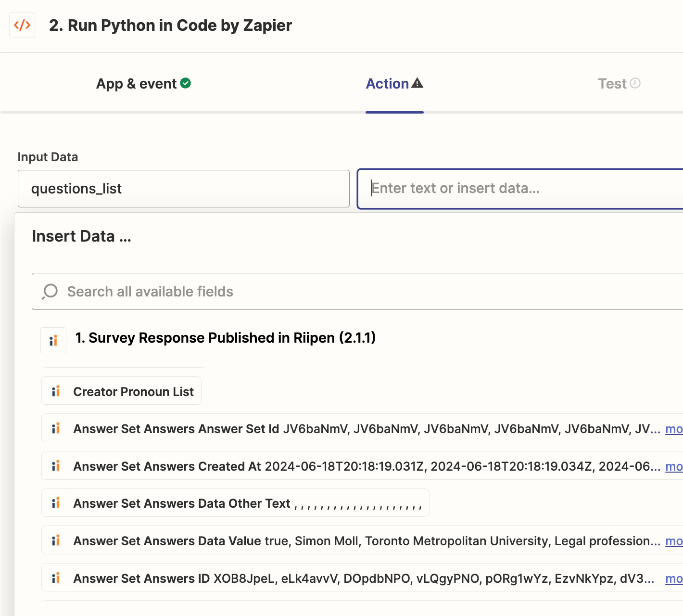Click the questions_list key field
Screen dimensions: 683x616
click(184, 189)
